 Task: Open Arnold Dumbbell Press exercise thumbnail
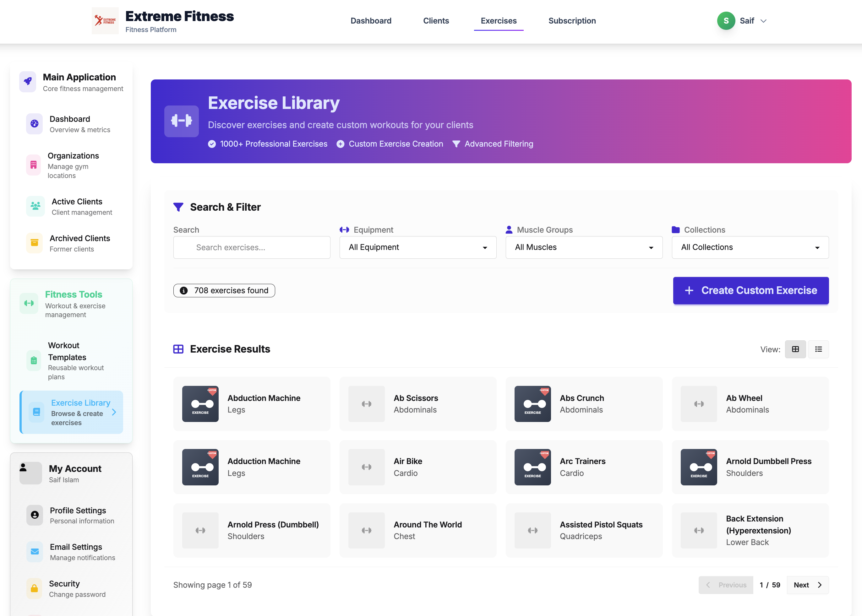(x=698, y=467)
